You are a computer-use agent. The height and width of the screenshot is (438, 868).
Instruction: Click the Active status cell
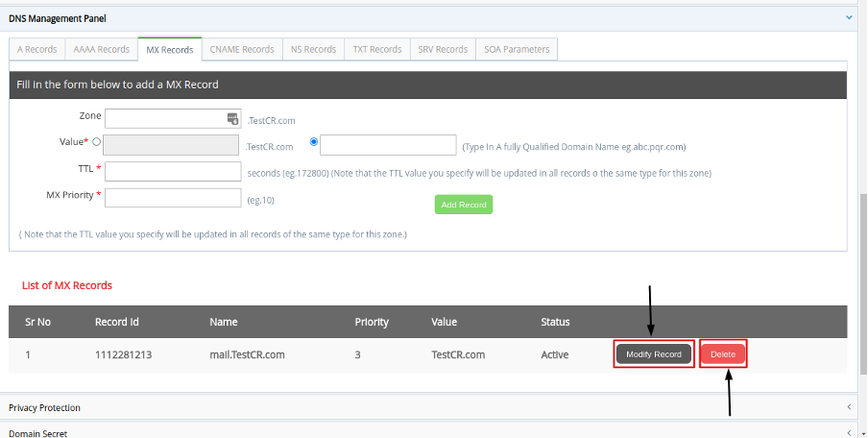pyautogui.click(x=555, y=355)
